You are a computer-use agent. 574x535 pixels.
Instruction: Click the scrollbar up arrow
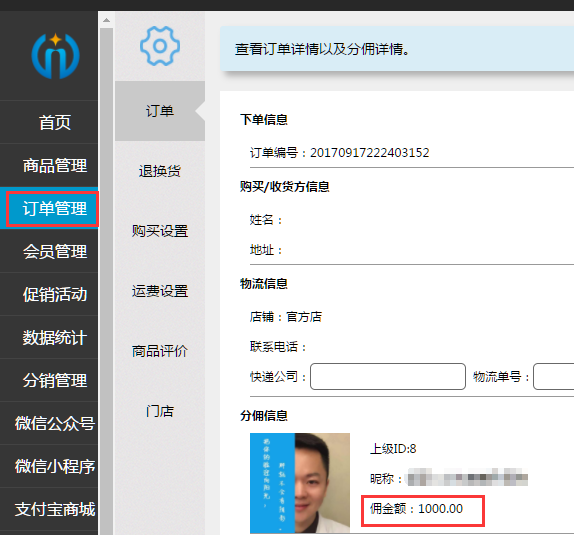[x=106, y=20]
